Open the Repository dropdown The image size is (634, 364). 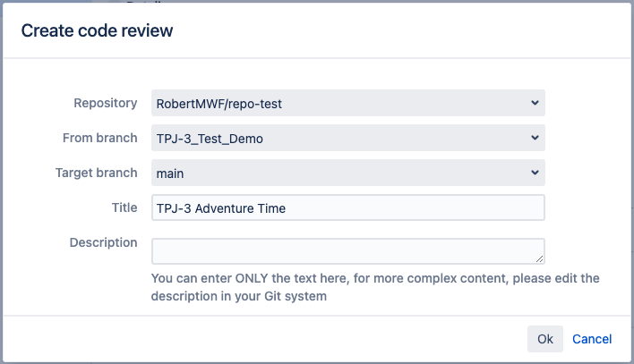[347, 103]
